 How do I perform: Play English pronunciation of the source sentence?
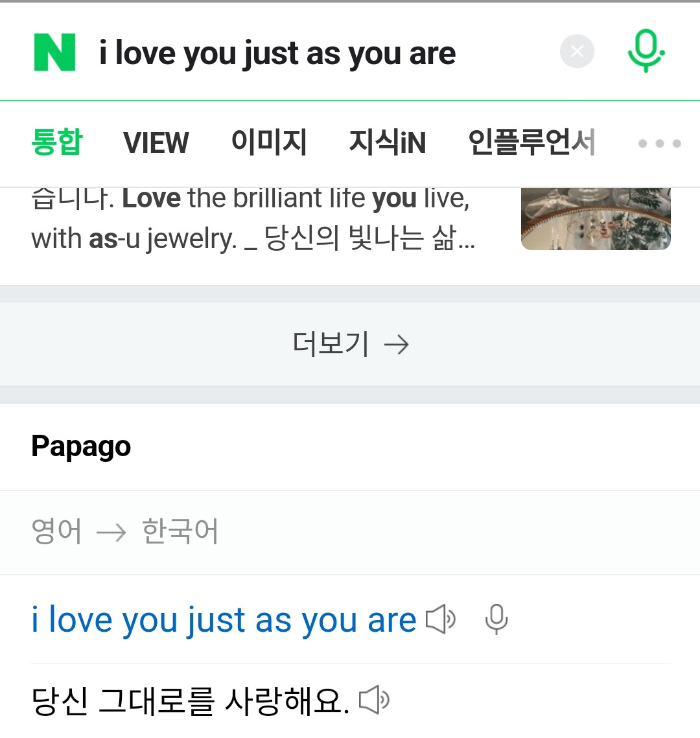441,620
